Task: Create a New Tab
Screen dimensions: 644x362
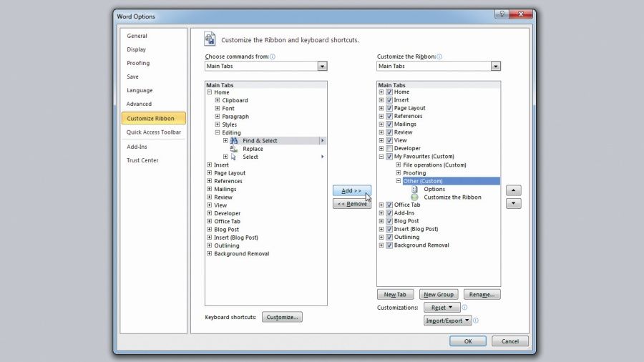Action: pos(395,294)
